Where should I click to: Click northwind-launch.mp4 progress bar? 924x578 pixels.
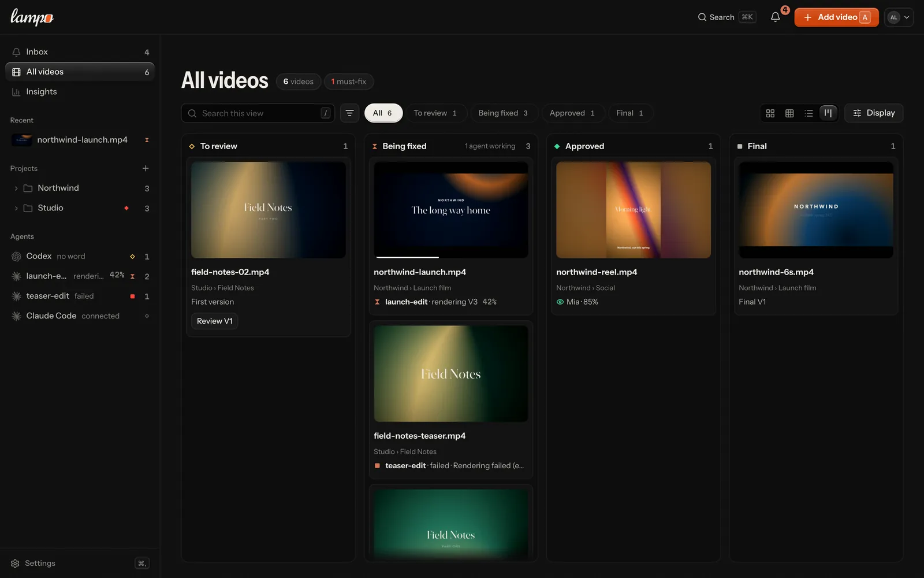(x=451, y=257)
